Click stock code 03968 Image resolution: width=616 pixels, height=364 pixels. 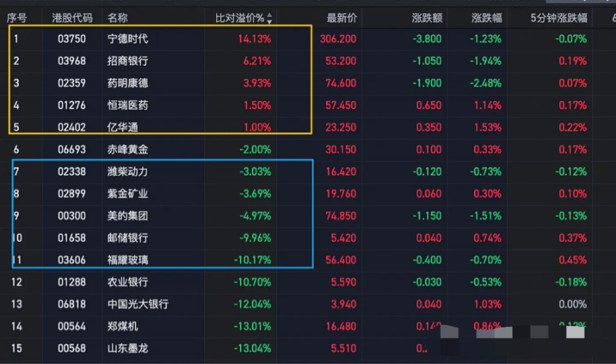(x=72, y=61)
